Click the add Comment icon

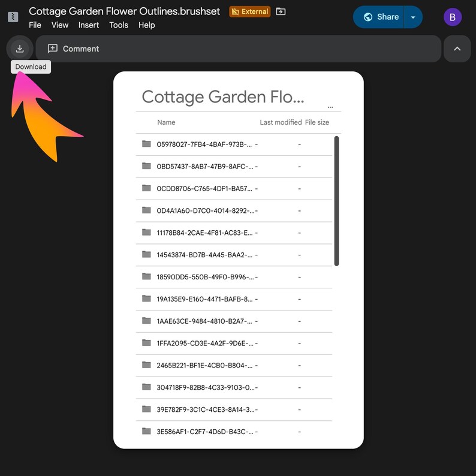[x=53, y=49]
